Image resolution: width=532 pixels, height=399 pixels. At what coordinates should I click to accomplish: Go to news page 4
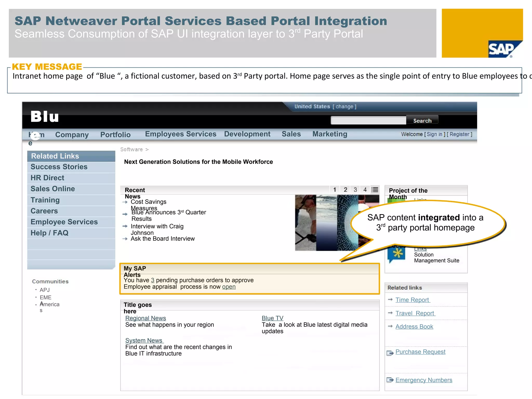pyautogui.click(x=365, y=190)
